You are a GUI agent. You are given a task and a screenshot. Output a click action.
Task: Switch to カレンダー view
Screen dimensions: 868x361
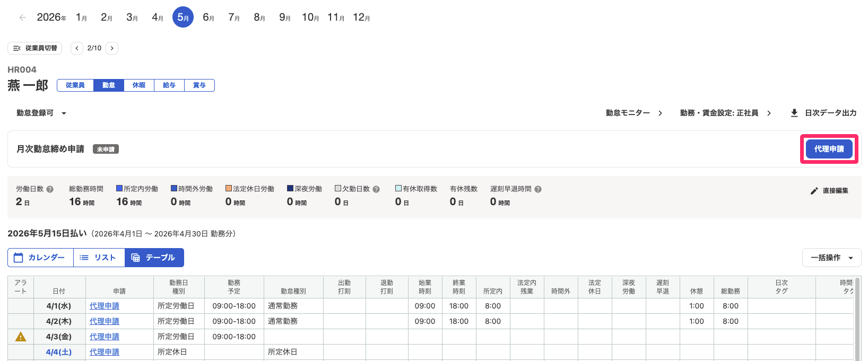click(40, 258)
